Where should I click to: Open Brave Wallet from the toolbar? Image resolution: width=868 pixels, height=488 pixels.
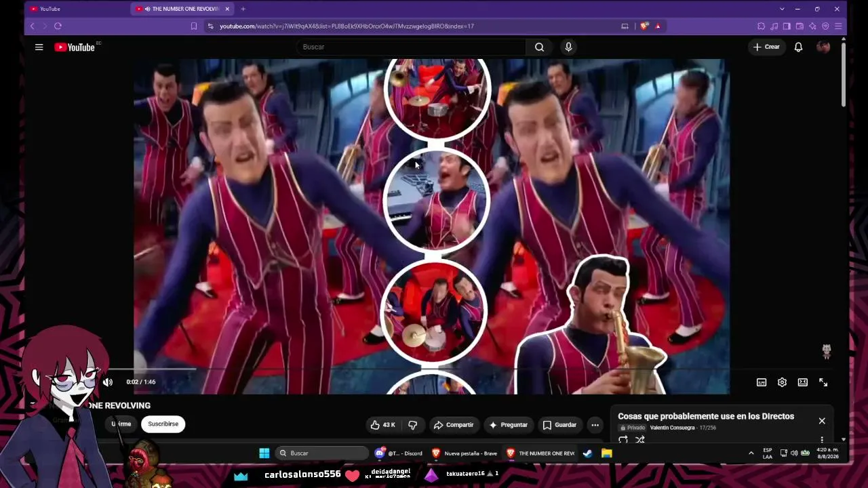[800, 26]
